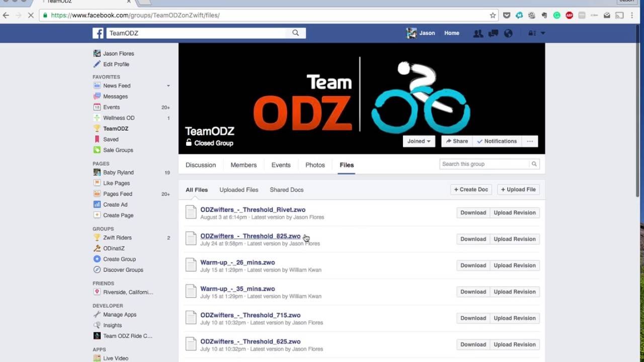Screen dimensions: 644x362
Task: Open Jason Flores profile in sidebar
Action: 114,53
